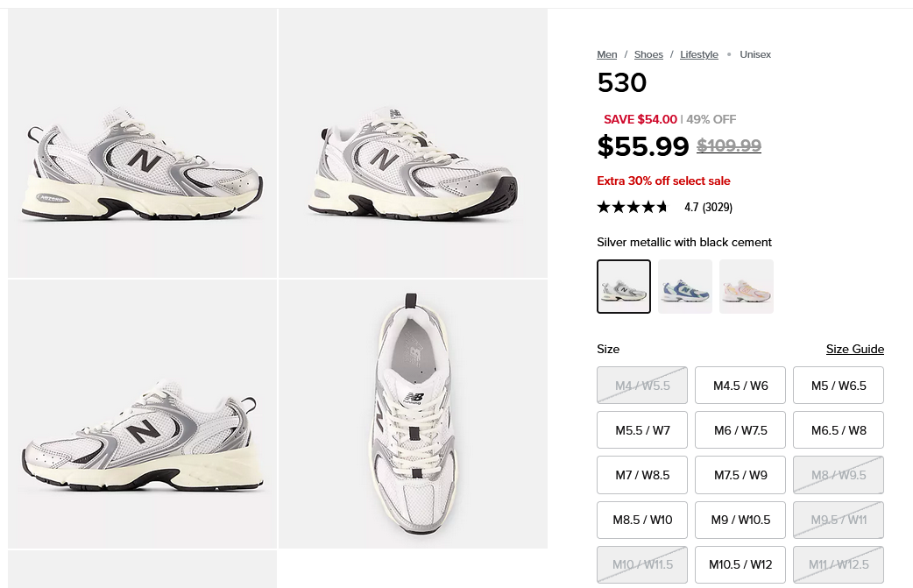The width and height of the screenshot is (913, 588).
Task: Select size M4.5 / W6
Action: 740,386
